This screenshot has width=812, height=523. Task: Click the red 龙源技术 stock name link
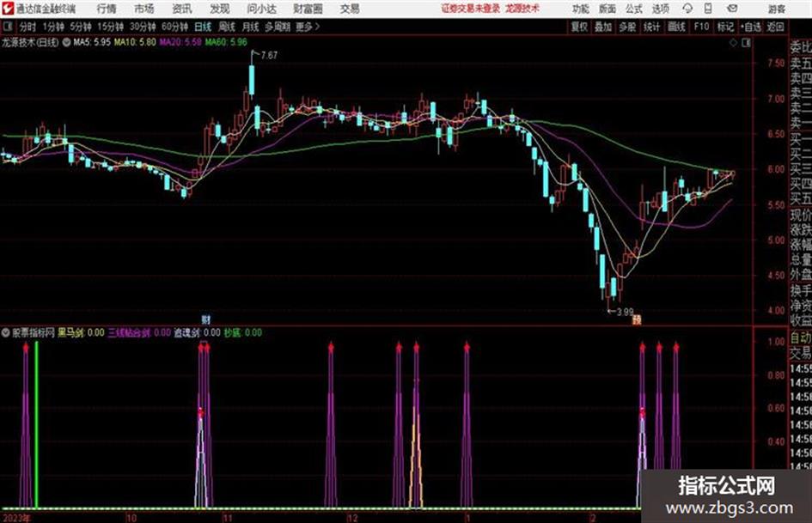(x=522, y=9)
